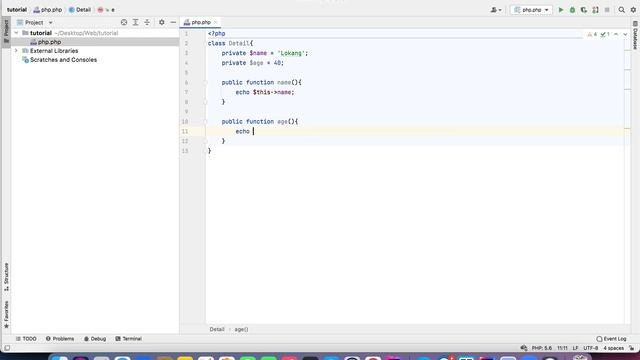Click Detail class breadcrumb in navigation bar
640x360 pixels.
click(80, 10)
